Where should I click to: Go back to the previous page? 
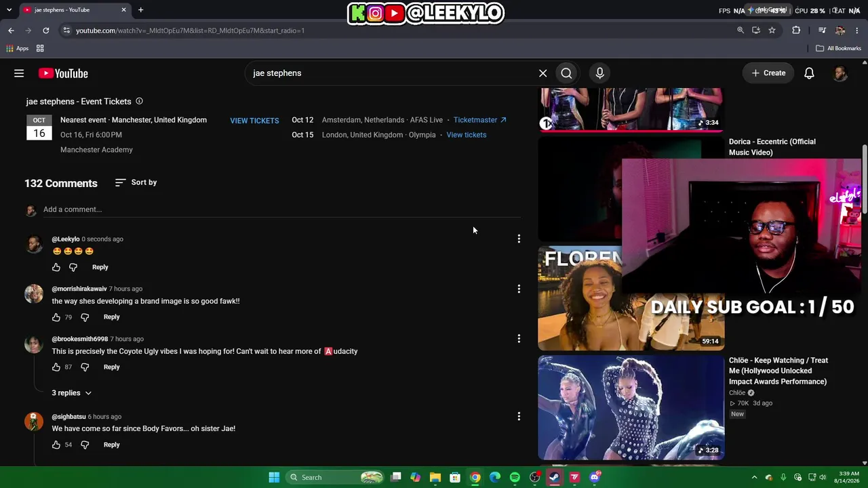pyautogui.click(x=11, y=30)
